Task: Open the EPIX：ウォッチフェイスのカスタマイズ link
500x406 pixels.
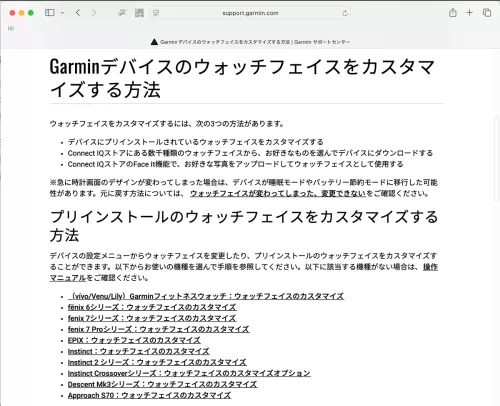Action: (x=134, y=340)
